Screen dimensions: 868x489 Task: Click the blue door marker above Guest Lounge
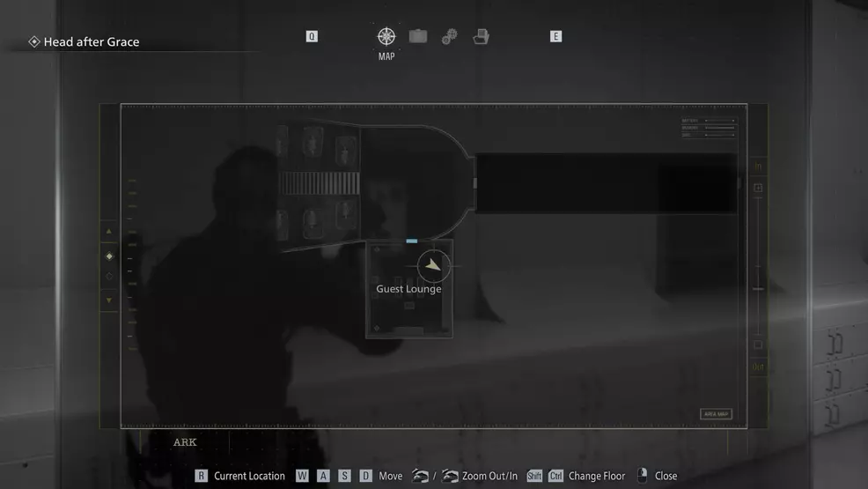(x=412, y=241)
